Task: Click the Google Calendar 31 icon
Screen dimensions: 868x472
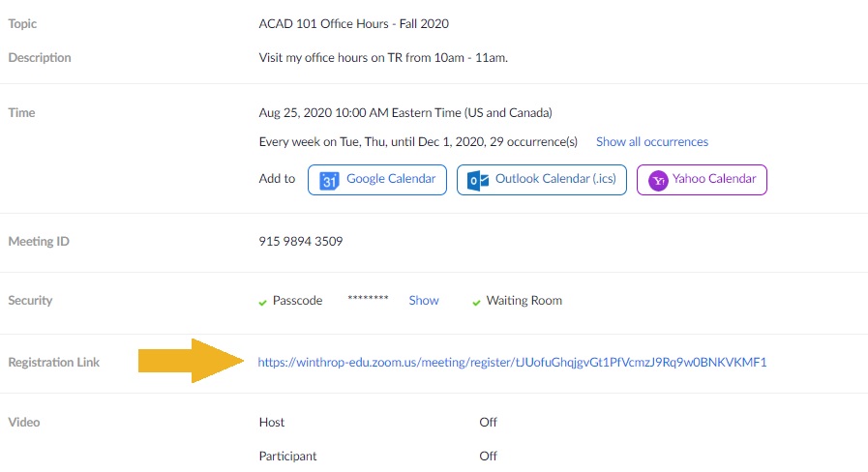Action: pos(329,181)
